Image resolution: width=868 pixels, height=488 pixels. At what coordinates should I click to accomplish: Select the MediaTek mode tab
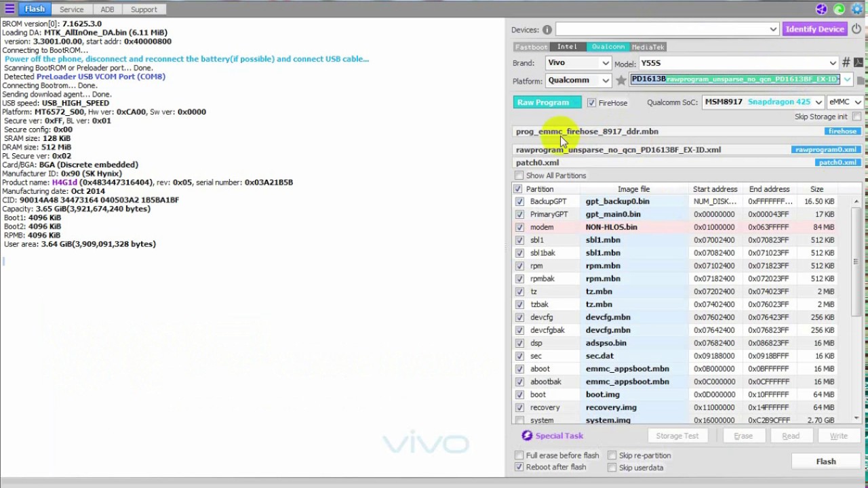(x=648, y=47)
